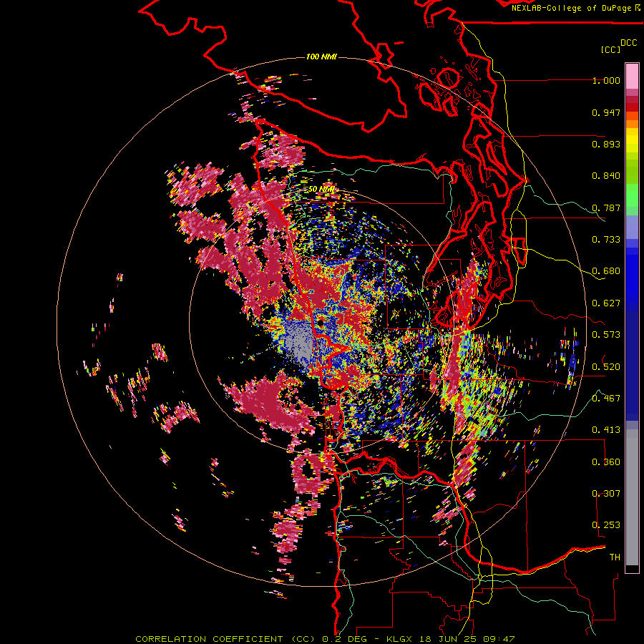Viewport: 644px width, 644px height.
Task: Click the 0.520 legend value
Action: [606, 367]
